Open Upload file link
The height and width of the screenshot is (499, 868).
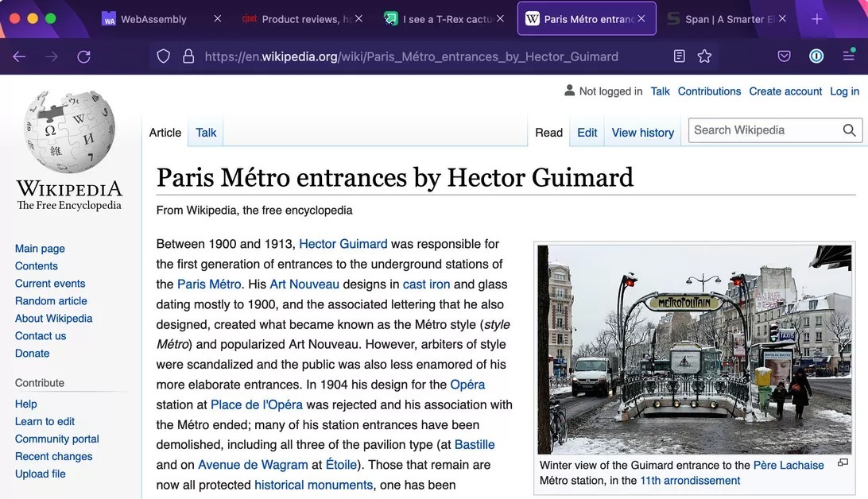[x=41, y=474]
